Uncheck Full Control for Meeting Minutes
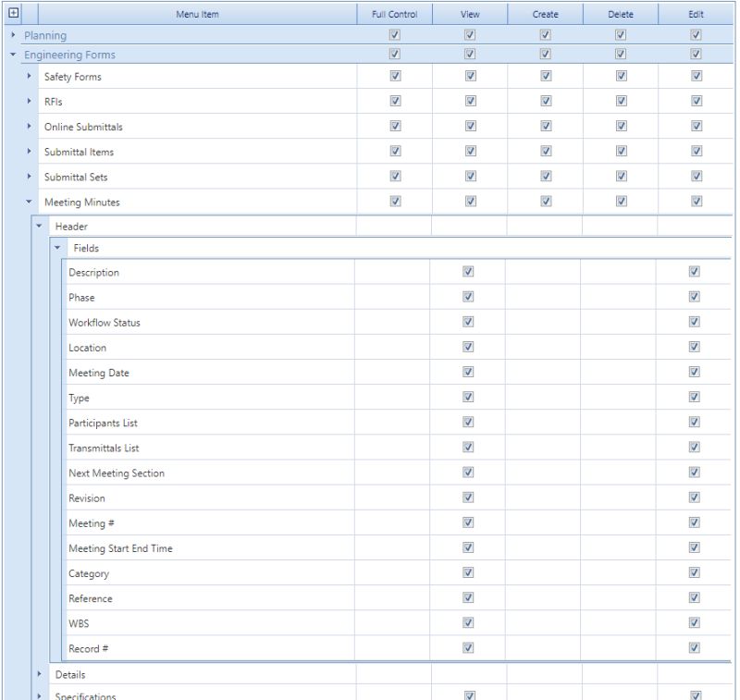The width and height of the screenshot is (740, 700). [x=396, y=202]
